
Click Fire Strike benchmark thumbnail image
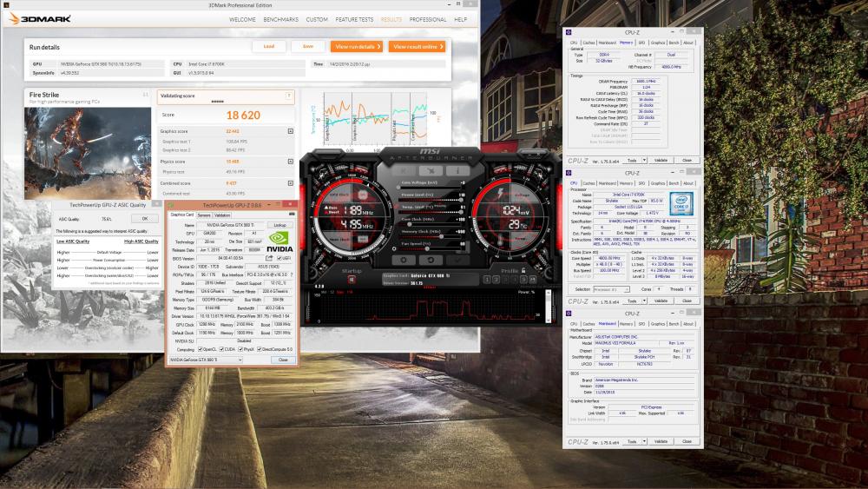[88, 154]
